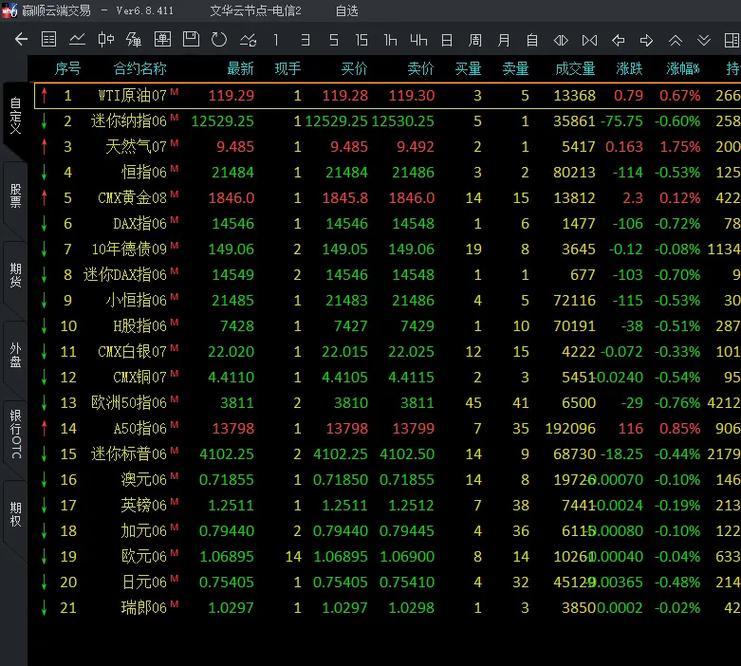This screenshot has width=741, height=666.
Task: Sort by the 涨幅% column header
Action: point(683,69)
